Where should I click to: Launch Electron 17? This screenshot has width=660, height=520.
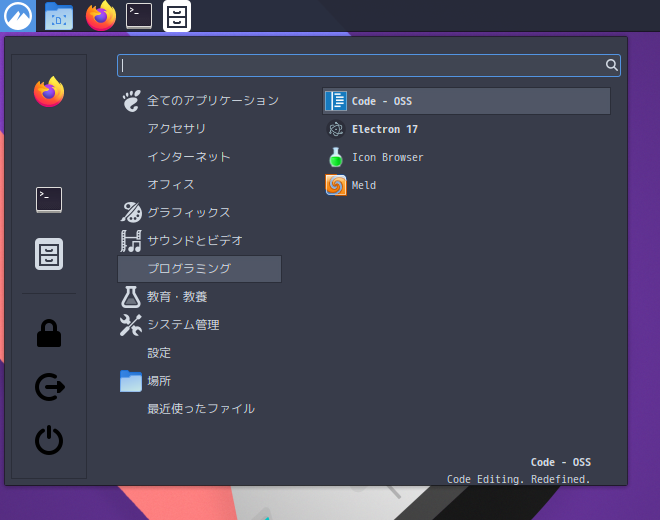(466, 129)
